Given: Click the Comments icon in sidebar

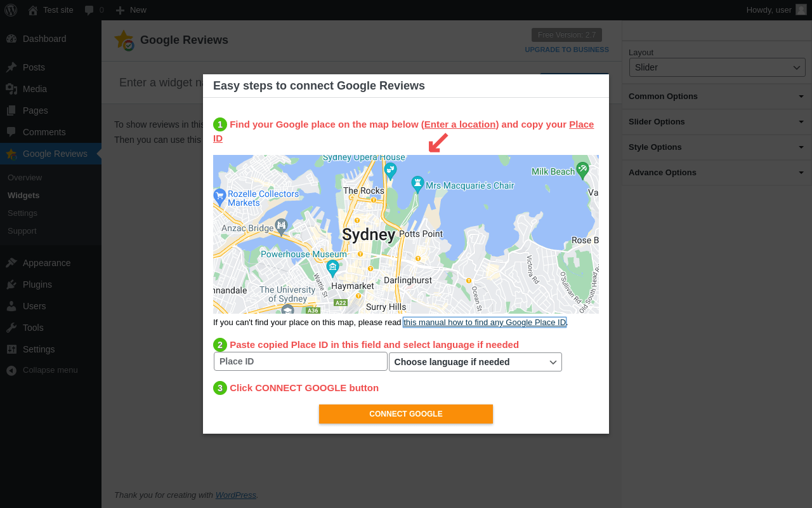Looking at the screenshot, I should click(11, 132).
